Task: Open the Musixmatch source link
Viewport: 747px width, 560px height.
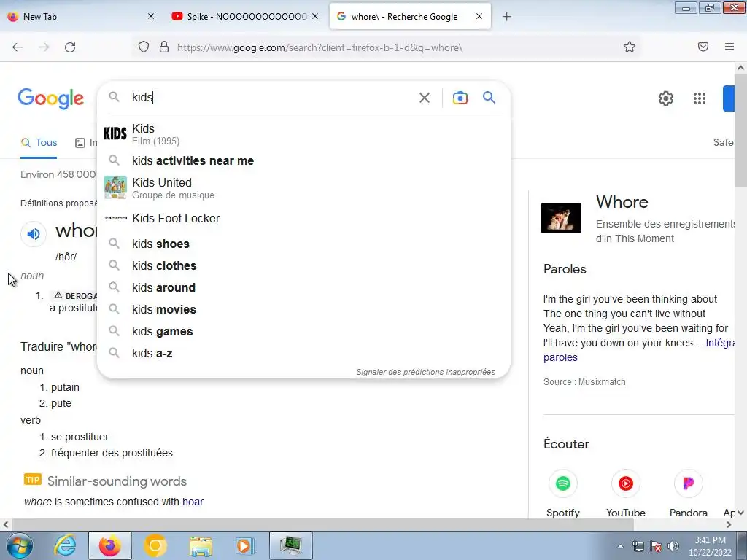Action: pos(602,382)
